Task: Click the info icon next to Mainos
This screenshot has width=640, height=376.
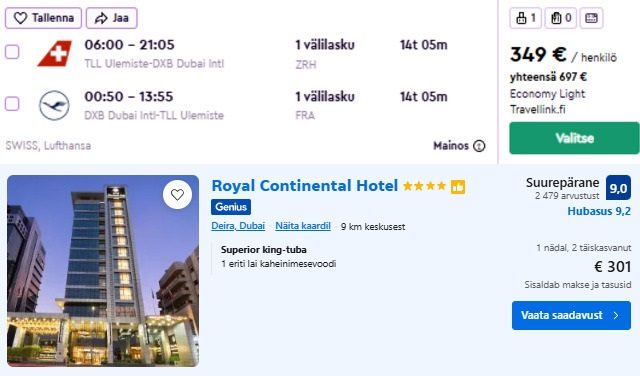Action: click(479, 146)
